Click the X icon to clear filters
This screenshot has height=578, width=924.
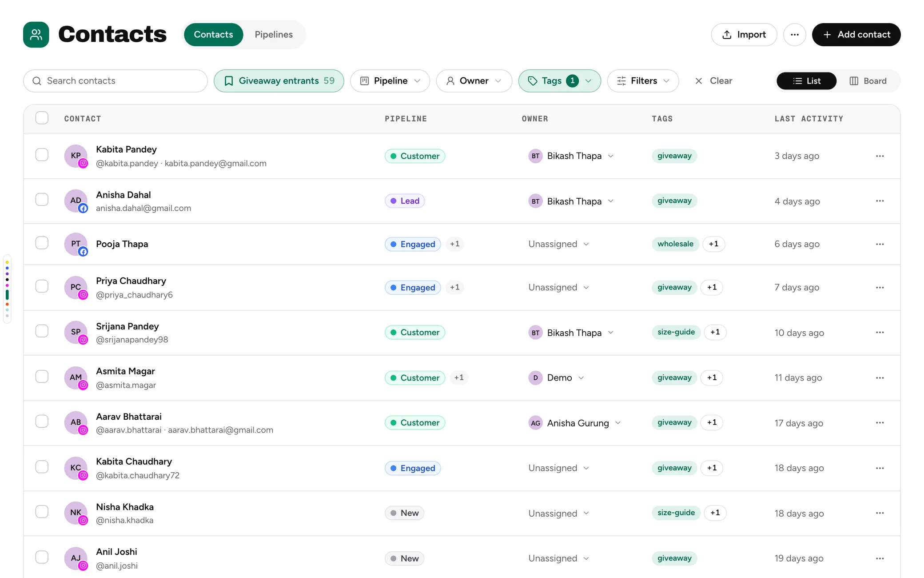coord(699,81)
